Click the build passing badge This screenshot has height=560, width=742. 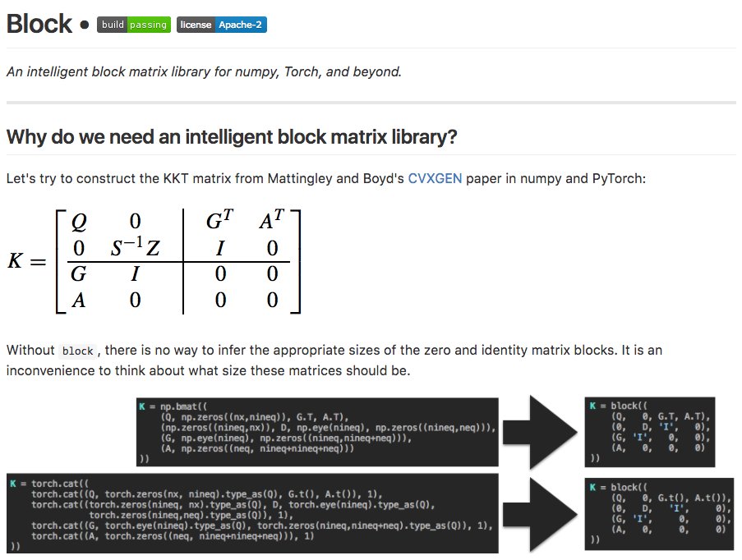coord(133,25)
